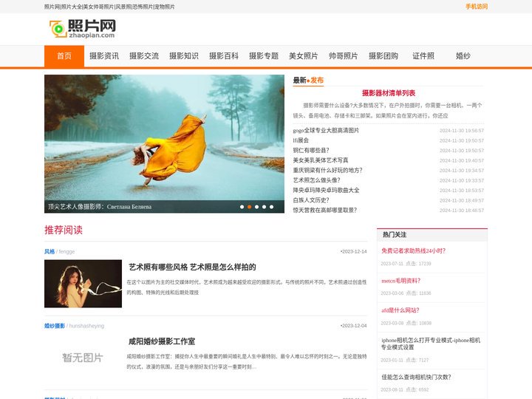
Task: Open the 铜仁有哪些县? article
Action: pyautogui.click(x=311, y=150)
